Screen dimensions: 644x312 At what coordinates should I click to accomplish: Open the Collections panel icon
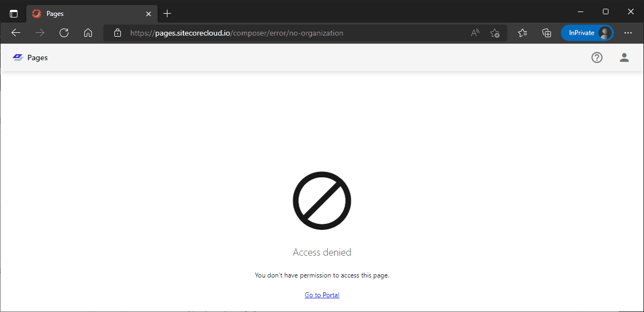click(547, 33)
